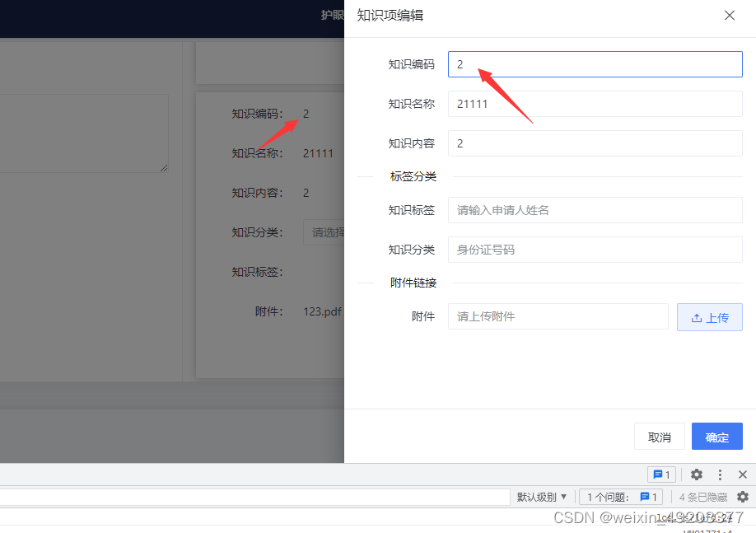The image size is (756, 533).
Task: Click the 1 个问题 issues link
Action: pos(621,497)
